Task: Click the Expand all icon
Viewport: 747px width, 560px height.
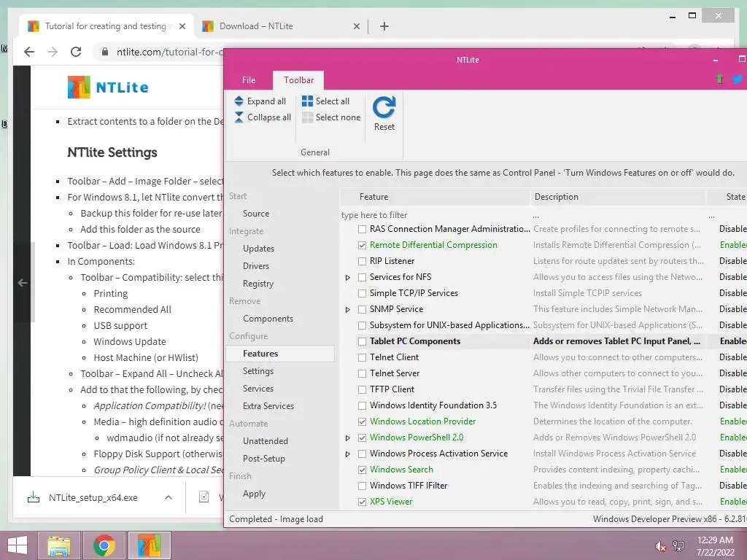Action: click(x=239, y=101)
